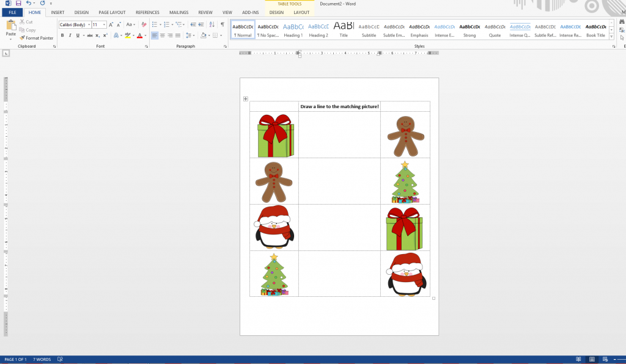Click the Decrease Indent icon
This screenshot has width=626, height=364.
point(193,24)
